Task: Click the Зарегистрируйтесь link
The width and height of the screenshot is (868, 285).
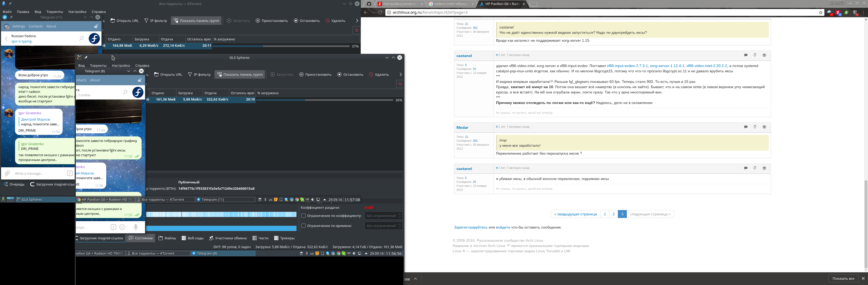Action: click(470, 227)
